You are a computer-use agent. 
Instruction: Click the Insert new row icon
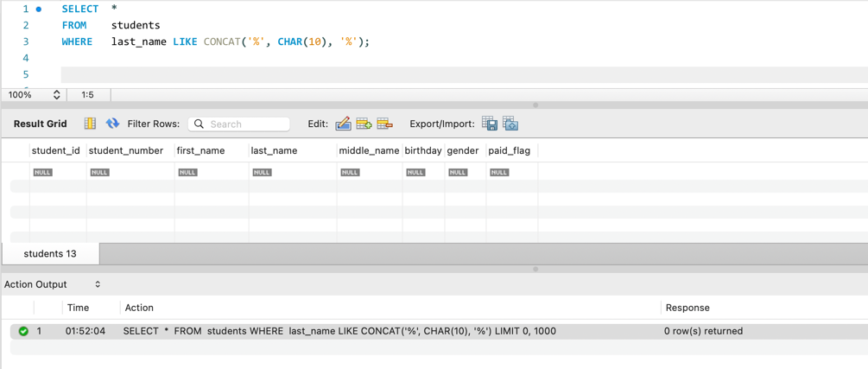pos(364,124)
